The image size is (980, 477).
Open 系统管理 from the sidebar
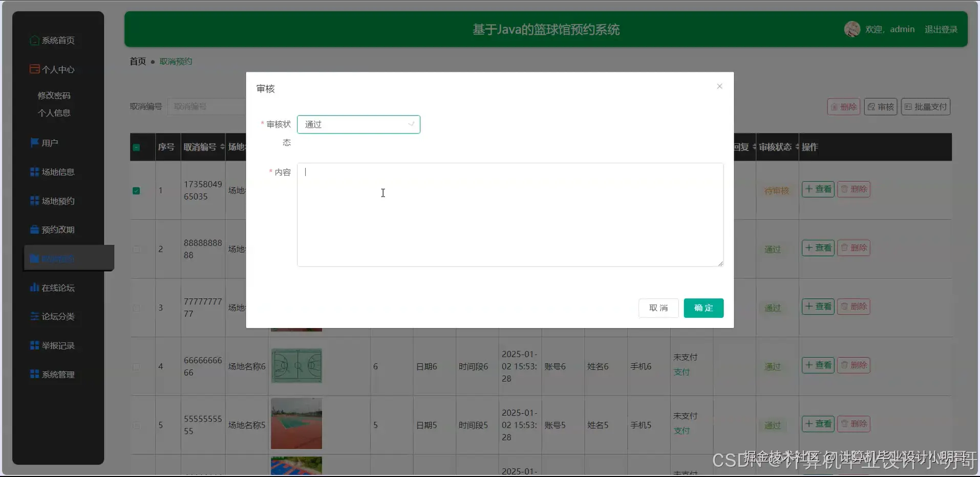57,374
